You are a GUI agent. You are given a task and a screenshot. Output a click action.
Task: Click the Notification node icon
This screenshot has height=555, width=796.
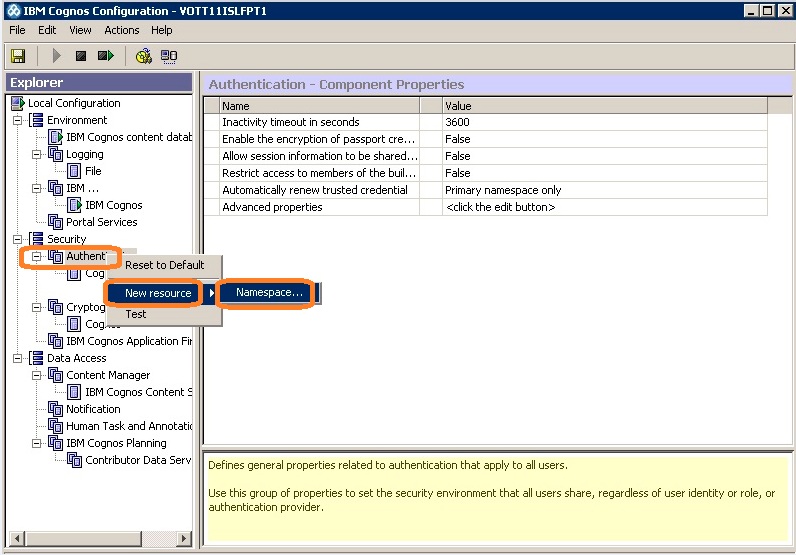[x=55, y=409]
